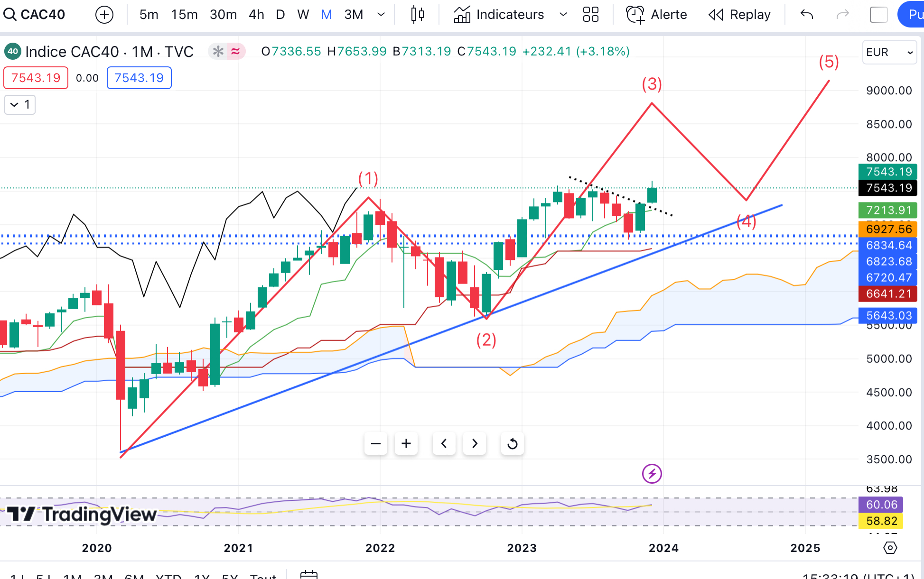Reset chart view with circular arrow

coord(512,444)
